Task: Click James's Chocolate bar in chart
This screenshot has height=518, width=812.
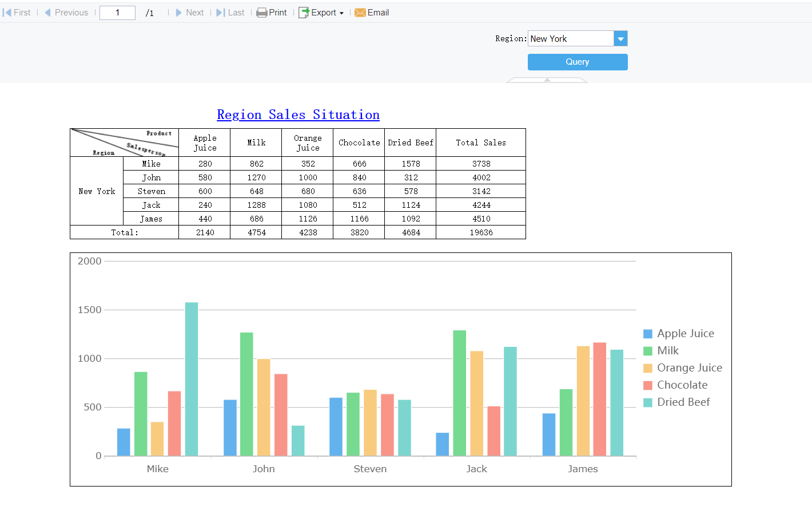Action: pos(599,400)
